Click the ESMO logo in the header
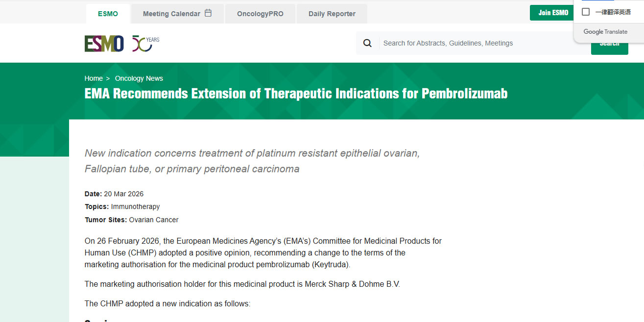This screenshot has width=644, height=322. click(104, 44)
